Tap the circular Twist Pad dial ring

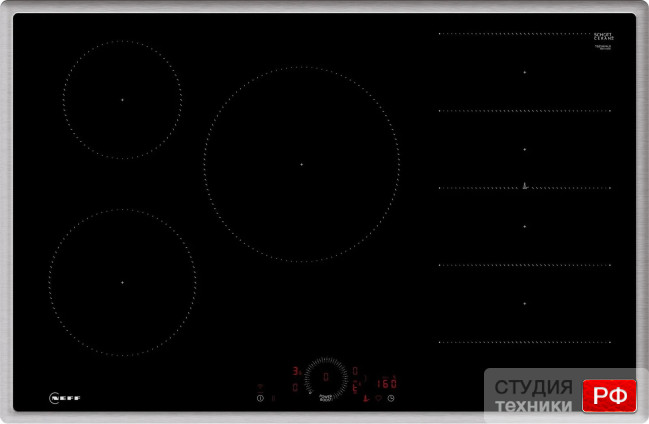click(325, 377)
